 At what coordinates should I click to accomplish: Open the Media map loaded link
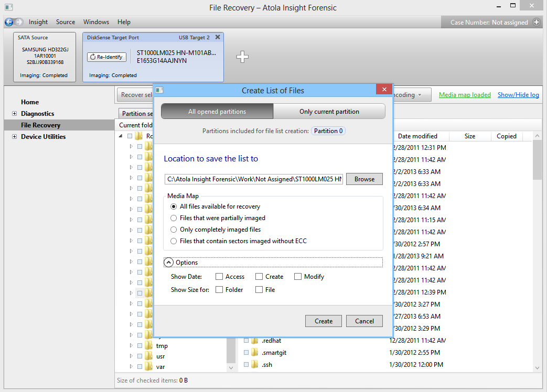pyautogui.click(x=465, y=95)
